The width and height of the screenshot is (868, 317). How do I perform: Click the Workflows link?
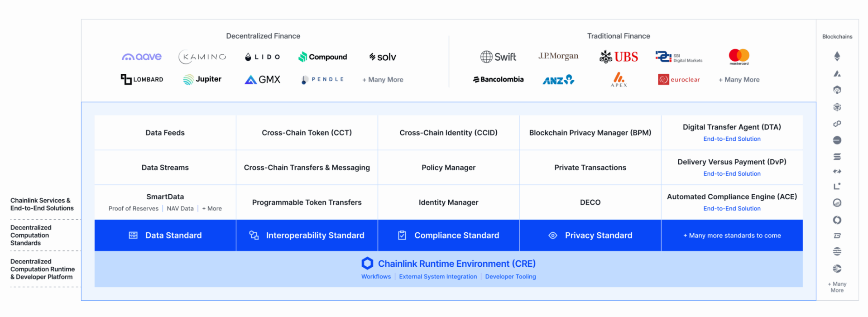pos(376,277)
